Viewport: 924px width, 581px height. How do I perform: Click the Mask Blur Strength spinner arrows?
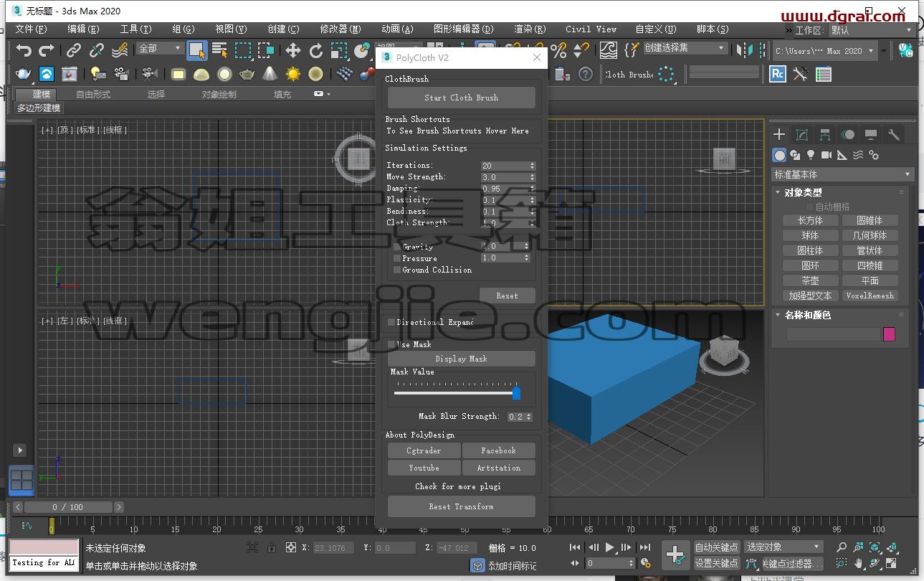click(529, 417)
